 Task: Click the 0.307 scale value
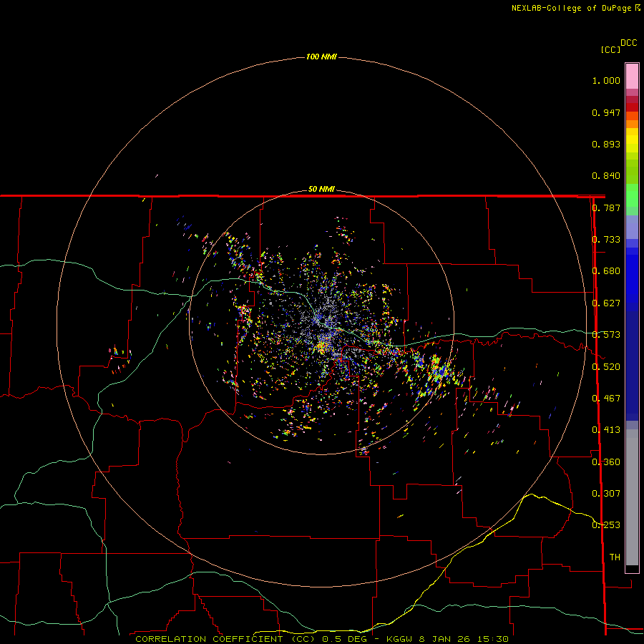coord(606,494)
